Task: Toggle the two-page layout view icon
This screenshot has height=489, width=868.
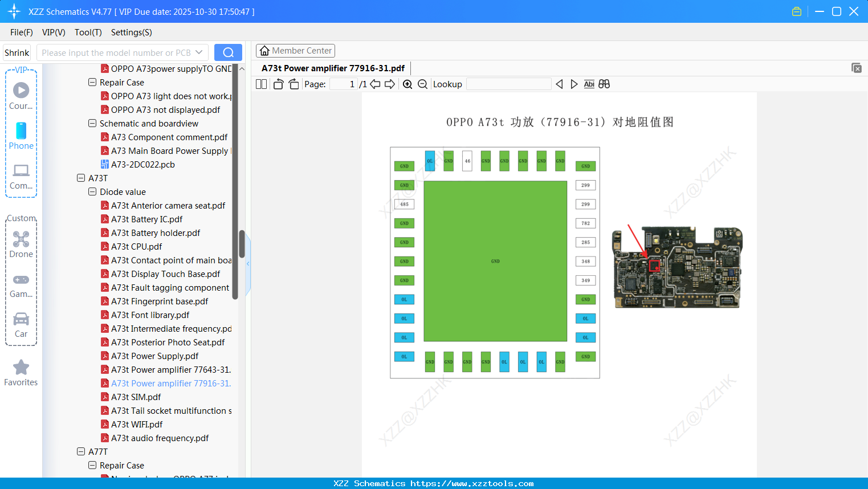Action: pyautogui.click(x=261, y=84)
